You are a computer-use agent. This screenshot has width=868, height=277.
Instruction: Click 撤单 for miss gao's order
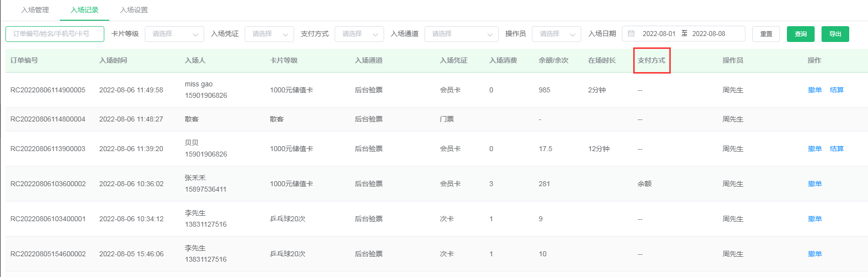[x=815, y=90]
